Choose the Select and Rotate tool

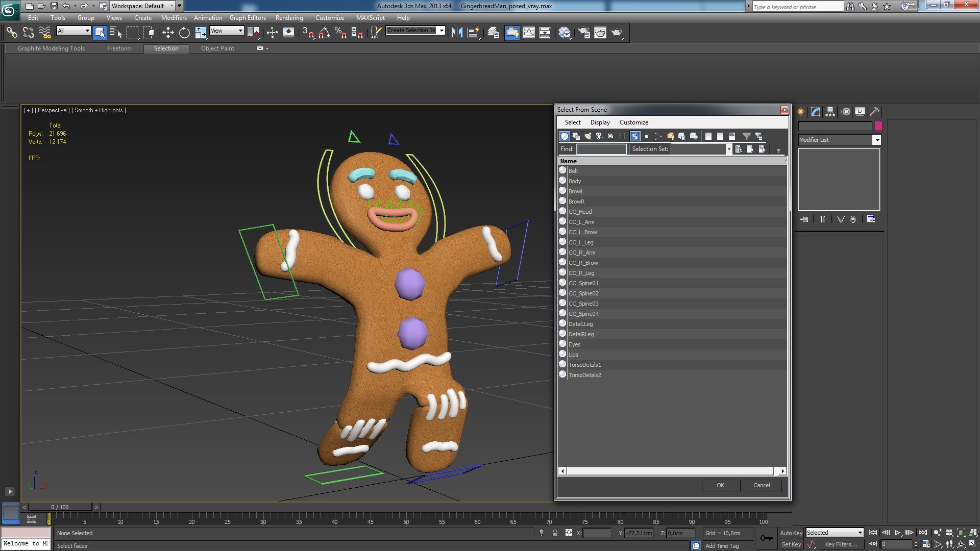click(x=184, y=33)
